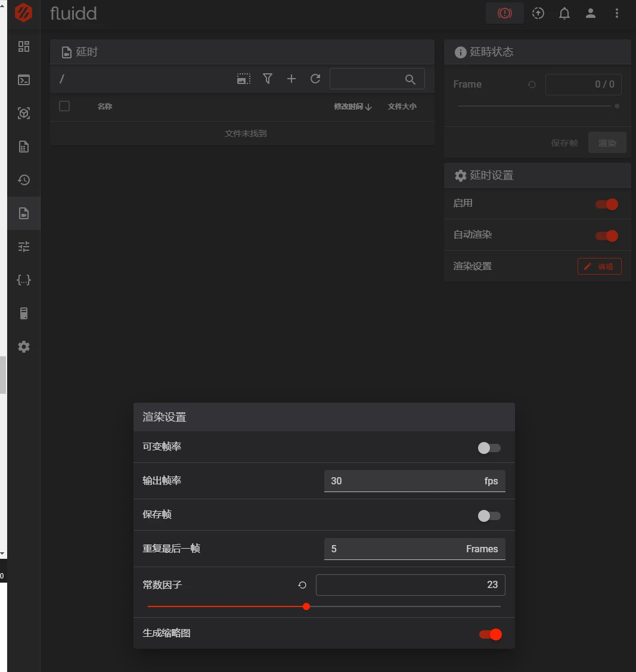The width and height of the screenshot is (636, 672).
Task: Toggle the 可变帧率 switch
Action: [489, 448]
